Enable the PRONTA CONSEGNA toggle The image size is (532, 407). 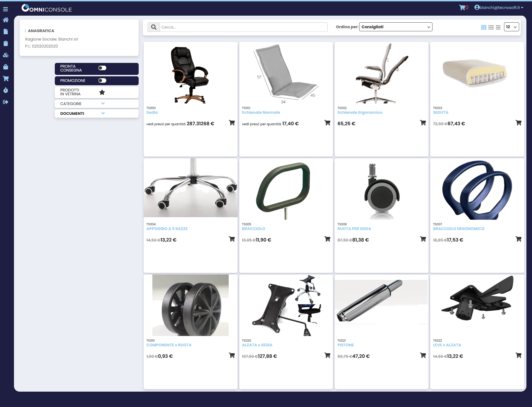(x=102, y=68)
